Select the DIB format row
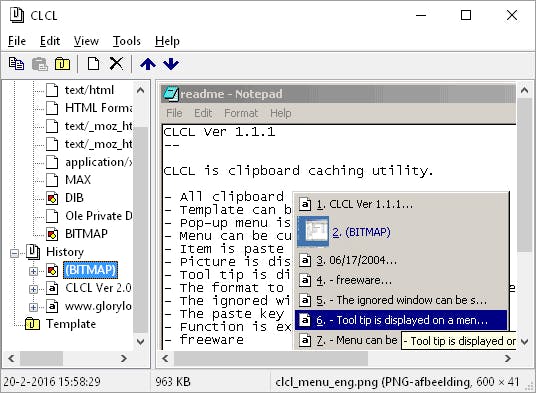Screen dimensions: 536x393 click(x=74, y=198)
